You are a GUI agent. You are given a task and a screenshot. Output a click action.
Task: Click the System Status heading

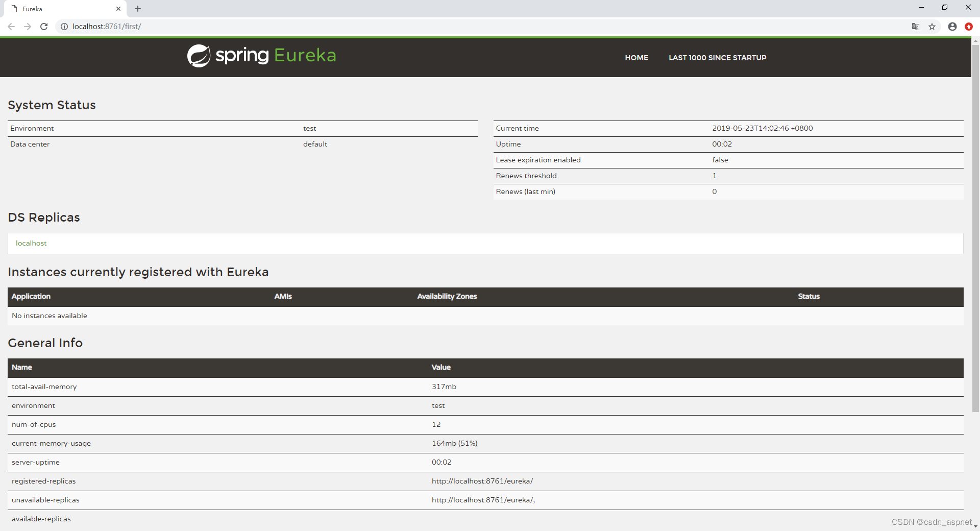[52, 105]
